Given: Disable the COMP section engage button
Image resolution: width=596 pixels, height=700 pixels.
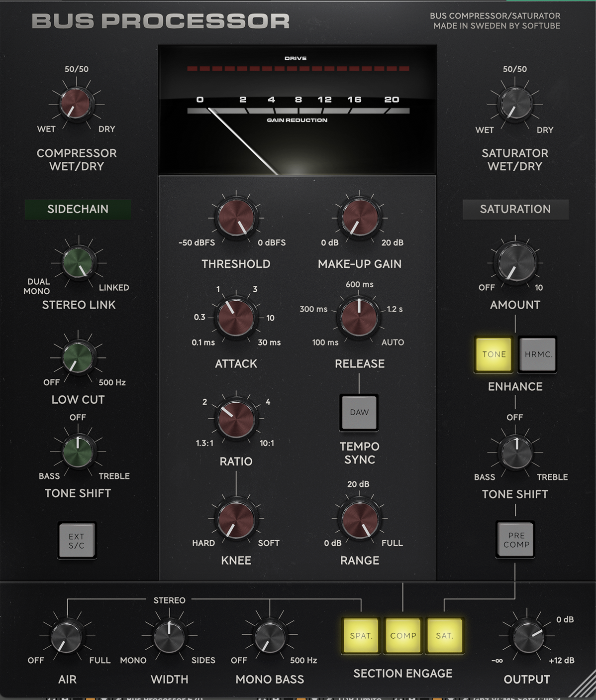Looking at the screenshot, I should [x=403, y=636].
